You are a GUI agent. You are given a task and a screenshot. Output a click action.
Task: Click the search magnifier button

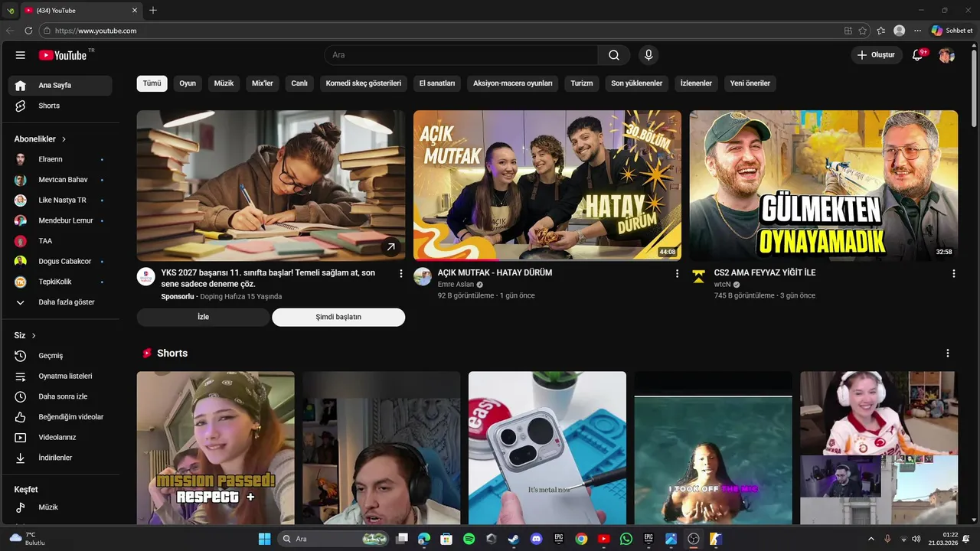(614, 55)
